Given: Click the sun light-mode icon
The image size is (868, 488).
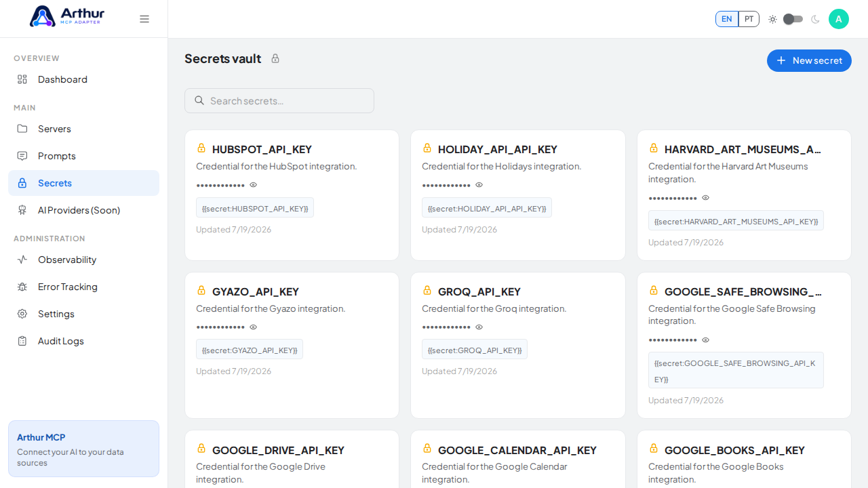Looking at the screenshot, I should (772, 19).
